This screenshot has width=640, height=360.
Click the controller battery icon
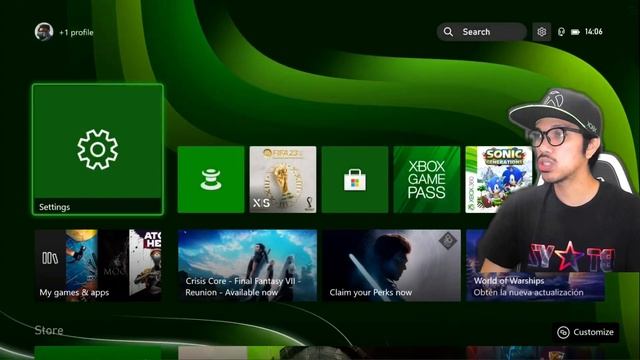(575, 32)
